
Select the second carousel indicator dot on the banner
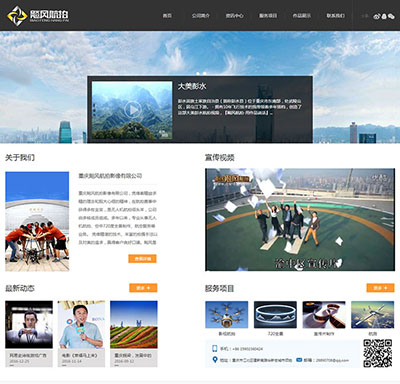[204, 73]
